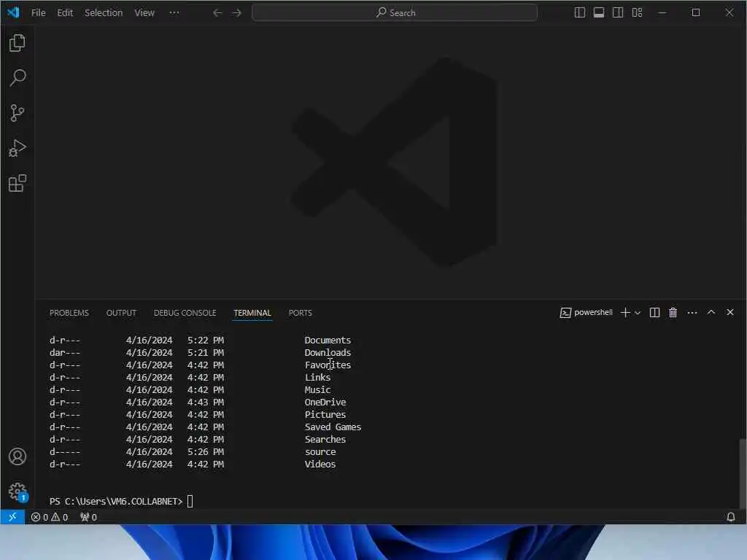
Task: Toggle the primary side bar layout icon
Action: [x=580, y=13]
